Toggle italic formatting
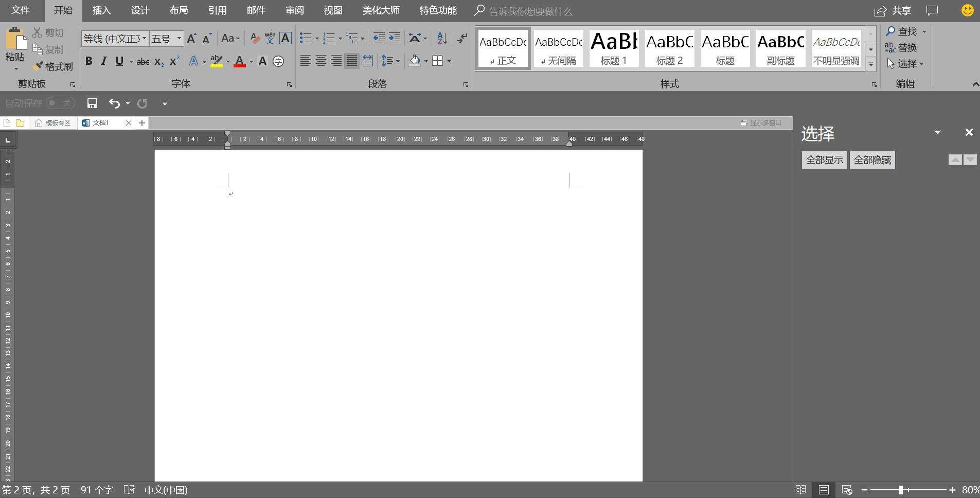980x498 pixels. 104,61
